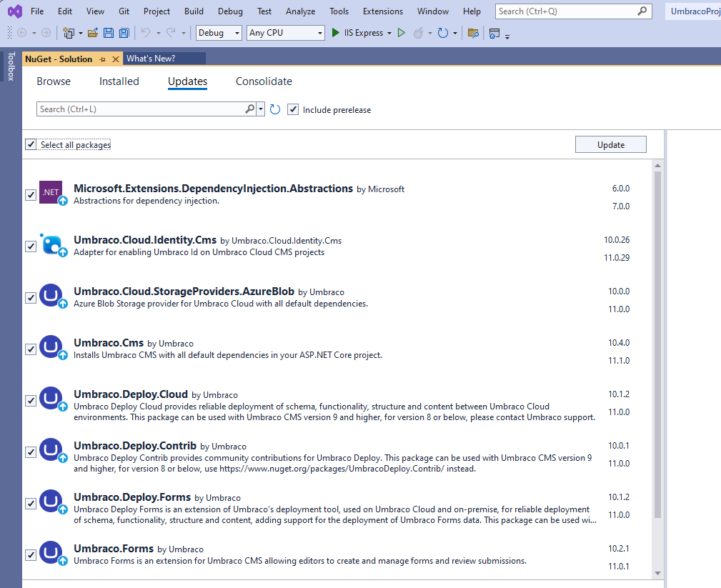The height and width of the screenshot is (588, 721).
Task: Open the redo history dropdown
Action: coord(183,33)
